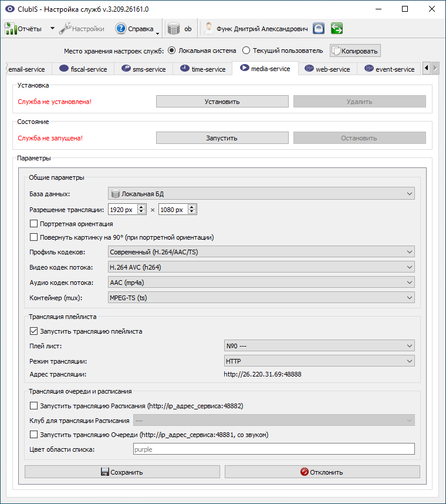Switch to the sms-service tab
The height and width of the screenshot is (504, 446).
(144, 69)
